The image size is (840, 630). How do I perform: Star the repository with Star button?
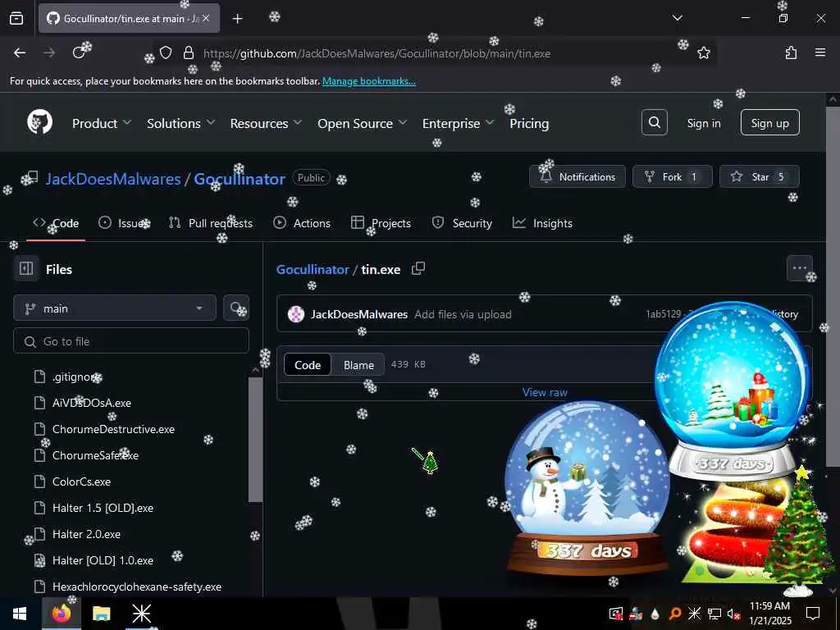point(759,176)
